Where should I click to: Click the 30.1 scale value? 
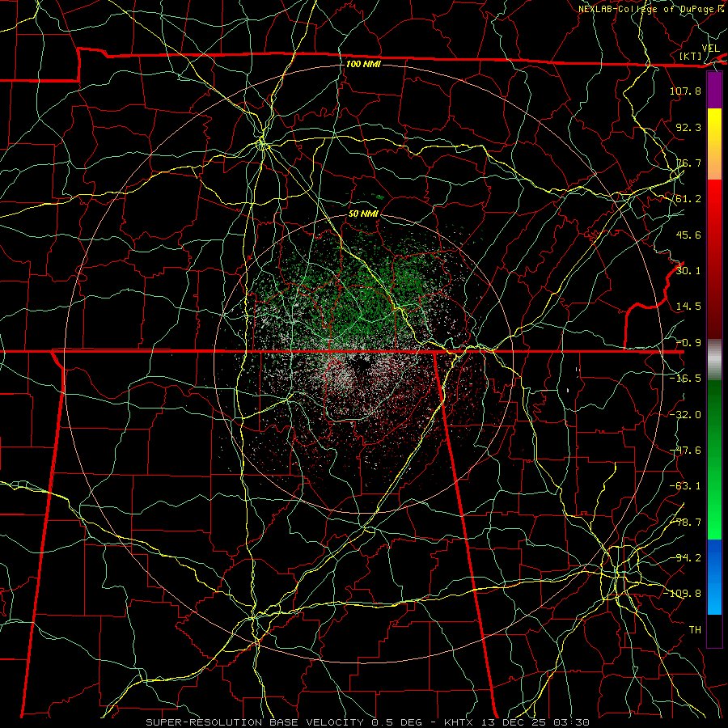688,271
